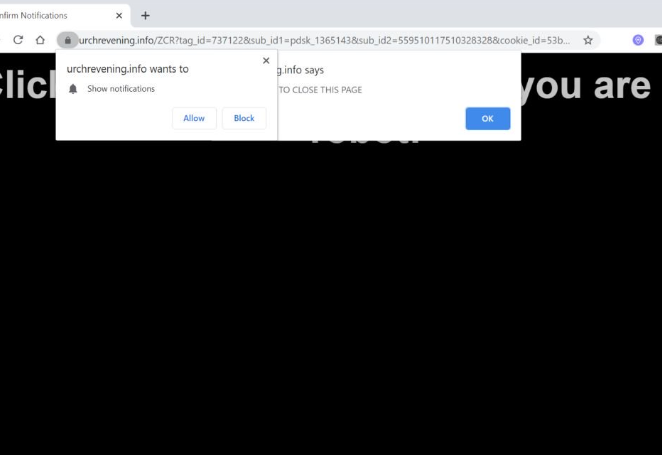Image resolution: width=662 pixels, height=455 pixels.
Task: Click the 'Show notifications' label
Action: [x=121, y=89]
